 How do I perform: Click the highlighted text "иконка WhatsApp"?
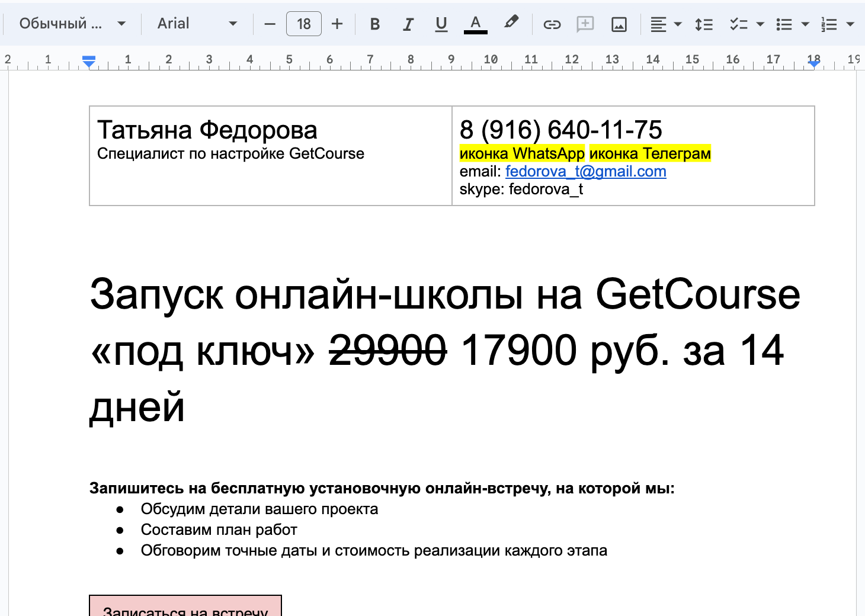click(x=522, y=153)
